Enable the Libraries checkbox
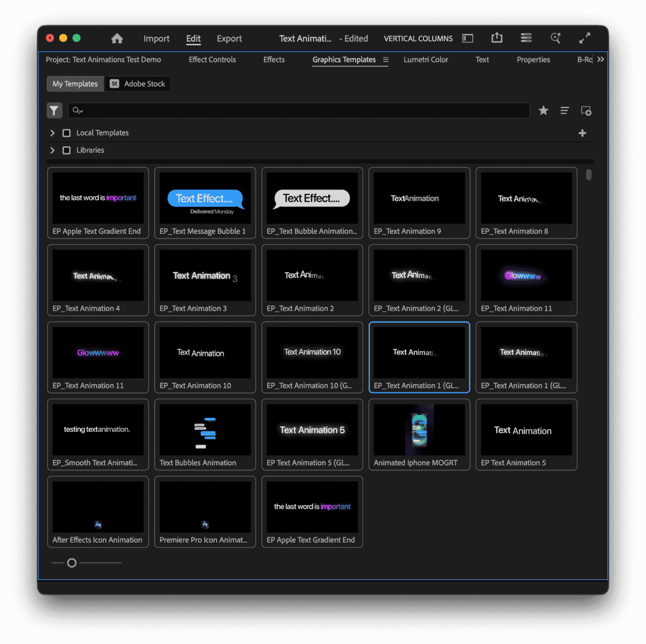This screenshot has width=646, height=644. click(67, 150)
